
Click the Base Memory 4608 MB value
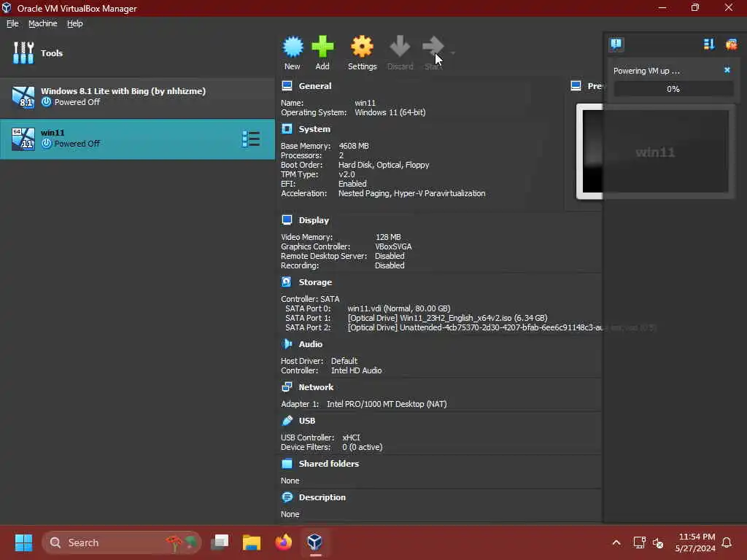click(354, 146)
